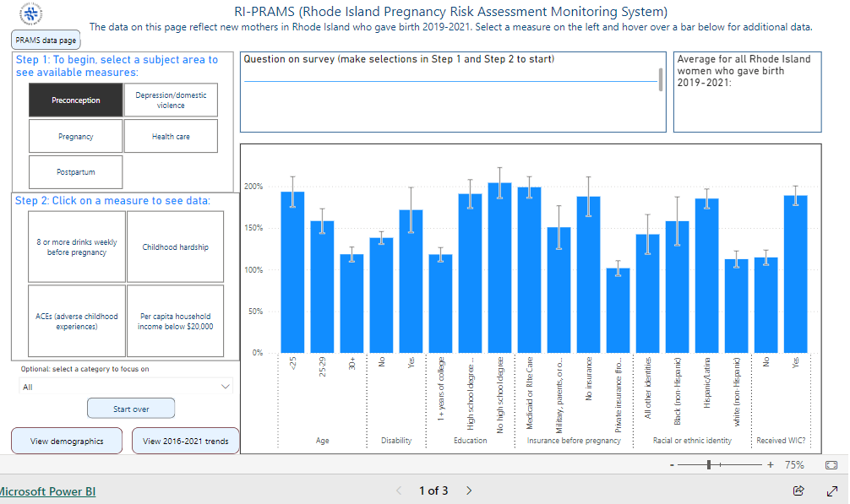Select the Preconception subject area
The width and height of the screenshot is (850, 504).
pos(75,100)
